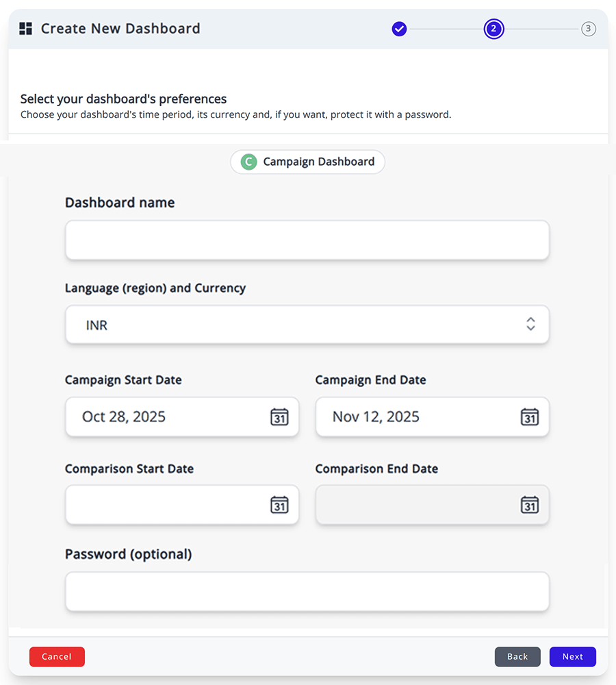
Task: Click the chevron on the currency selector
Action: 530,325
